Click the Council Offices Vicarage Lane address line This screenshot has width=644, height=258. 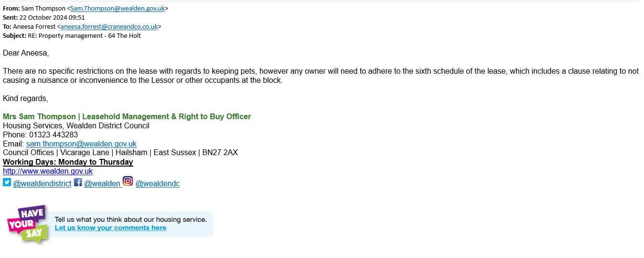point(120,153)
